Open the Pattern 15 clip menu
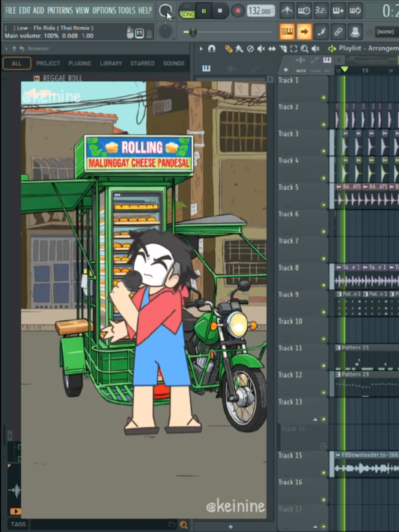Screen dimensions: 399x532 (x=338, y=348)
